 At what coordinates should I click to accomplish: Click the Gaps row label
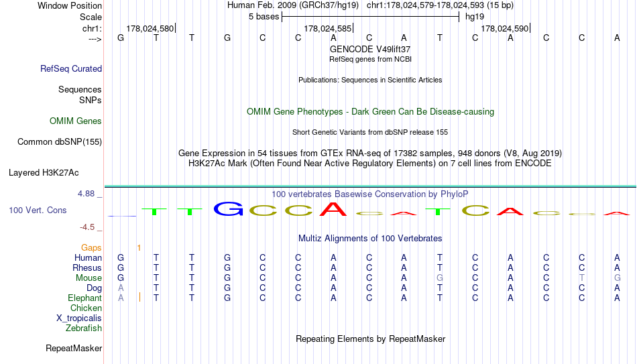click(91, 248)
